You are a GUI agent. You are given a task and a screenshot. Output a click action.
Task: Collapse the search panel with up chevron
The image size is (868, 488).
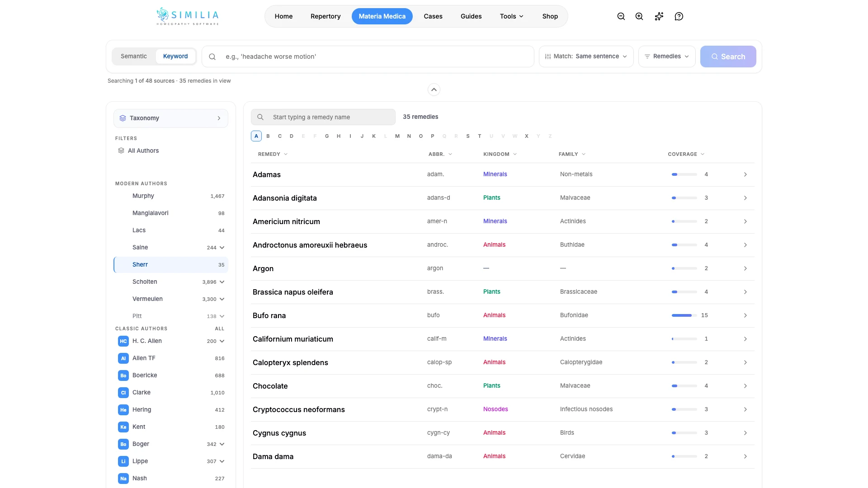(434, 89)
